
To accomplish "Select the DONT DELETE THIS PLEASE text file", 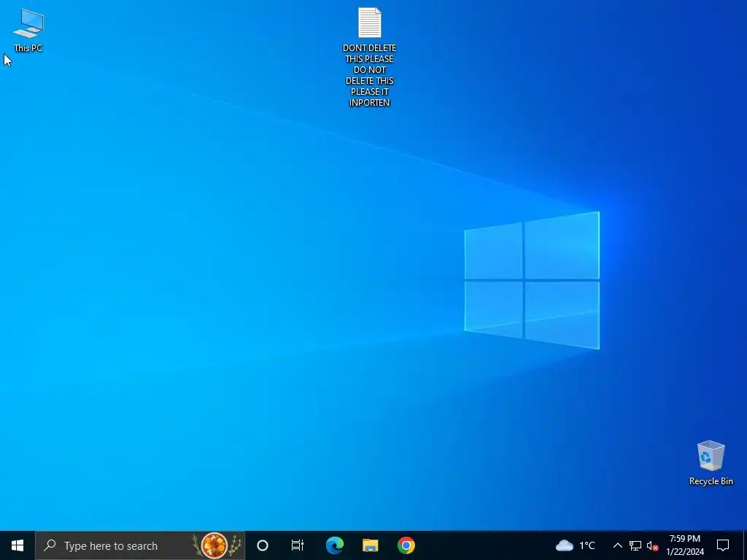I will pyautogui.click(x=370, y=57).
